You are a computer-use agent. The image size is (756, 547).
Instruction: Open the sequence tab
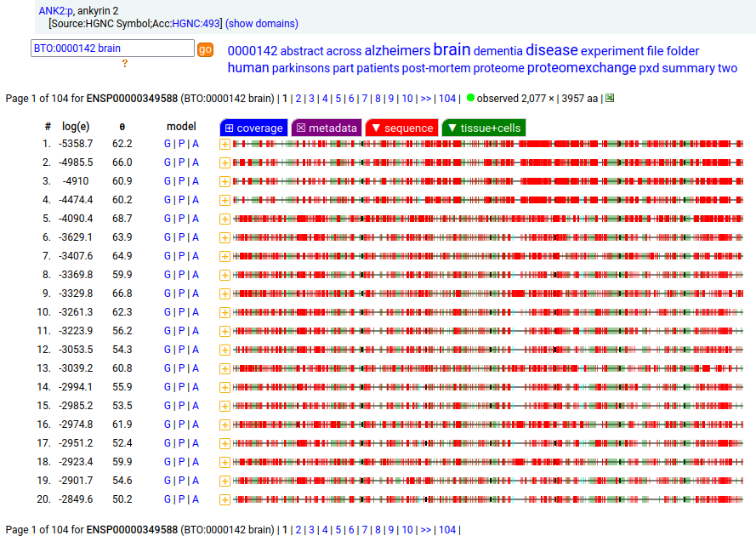coord(402,128)
